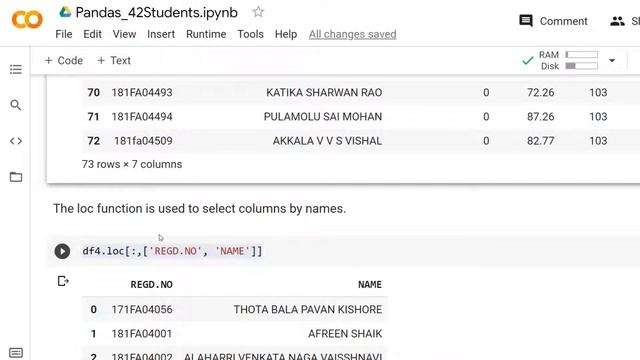Add a new Code cell

tap(64, 60)
